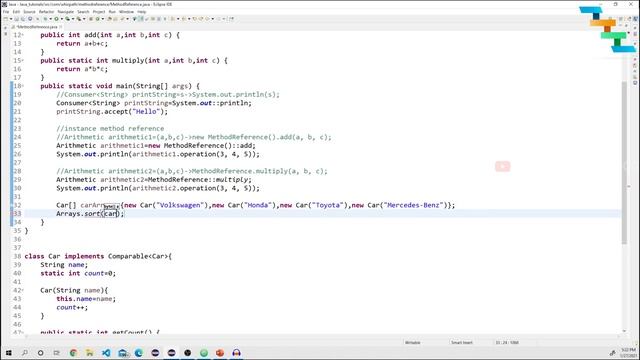Image resolution: width=640 pixels, height=360 pixels.
Task: Open PowerPoint from the taskbar
Action: [x=220, y=353]
